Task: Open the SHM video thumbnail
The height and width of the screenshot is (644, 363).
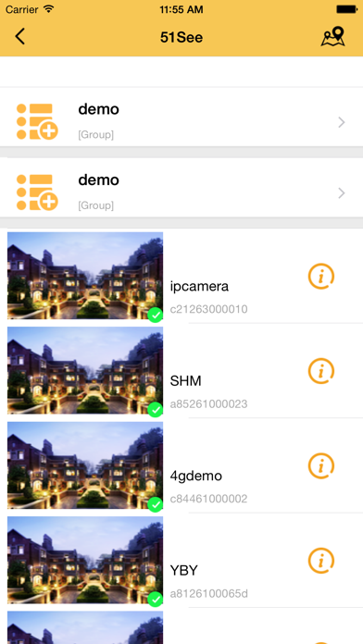Action: coord(85,370)
